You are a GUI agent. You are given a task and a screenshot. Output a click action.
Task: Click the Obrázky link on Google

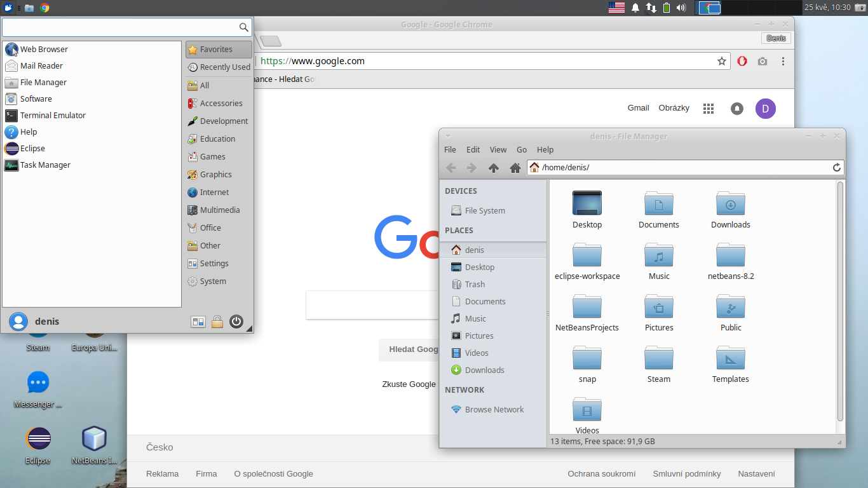pos(674,108)
